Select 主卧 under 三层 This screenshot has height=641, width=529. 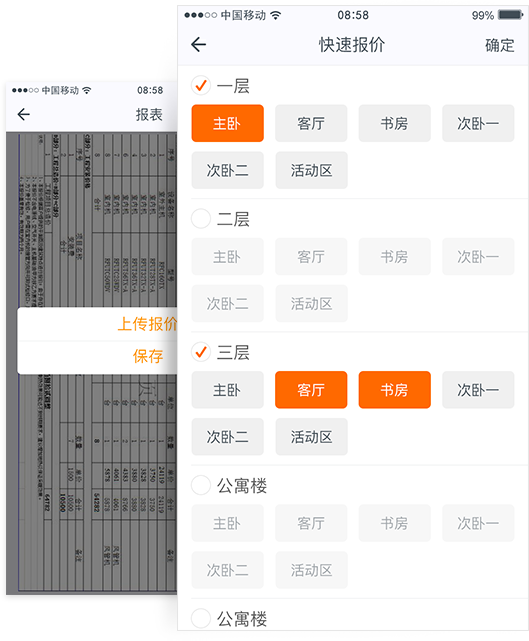tap(227, 390)
